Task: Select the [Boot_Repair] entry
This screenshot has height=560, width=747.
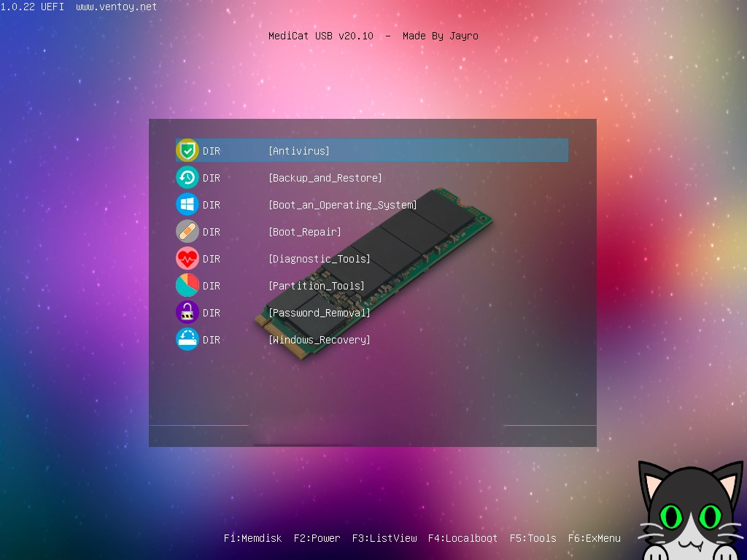Action: point(372,232)
